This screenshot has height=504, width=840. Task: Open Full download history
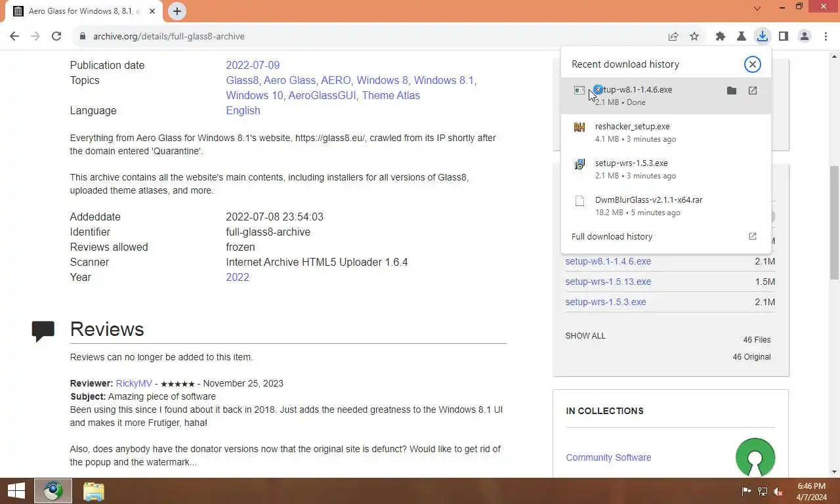pyautogui.click(x=666, y=236)
